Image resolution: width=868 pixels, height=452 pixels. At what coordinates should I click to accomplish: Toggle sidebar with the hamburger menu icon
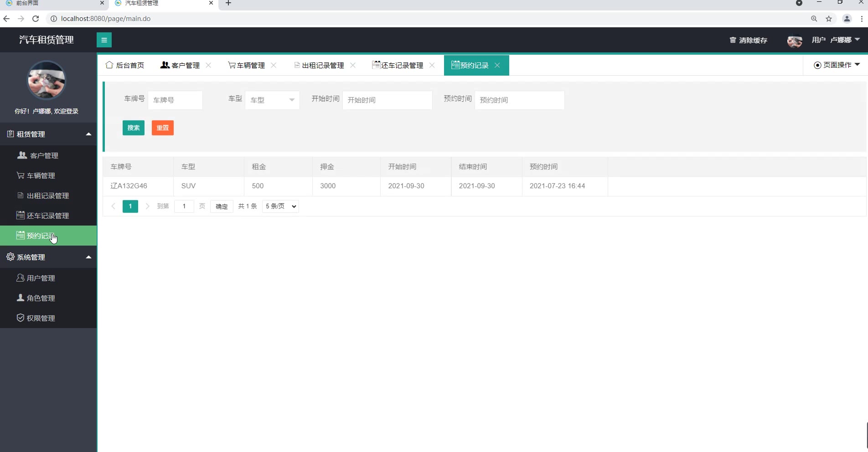104,40
